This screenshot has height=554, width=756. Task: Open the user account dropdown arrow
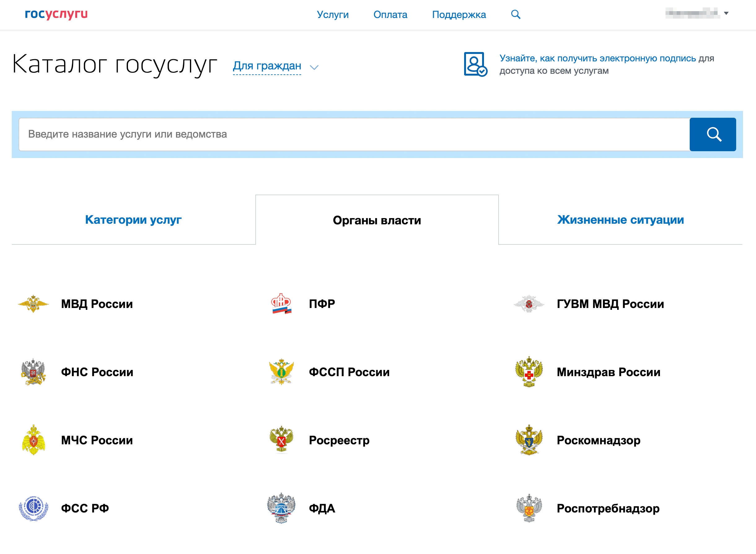point(726,13)
